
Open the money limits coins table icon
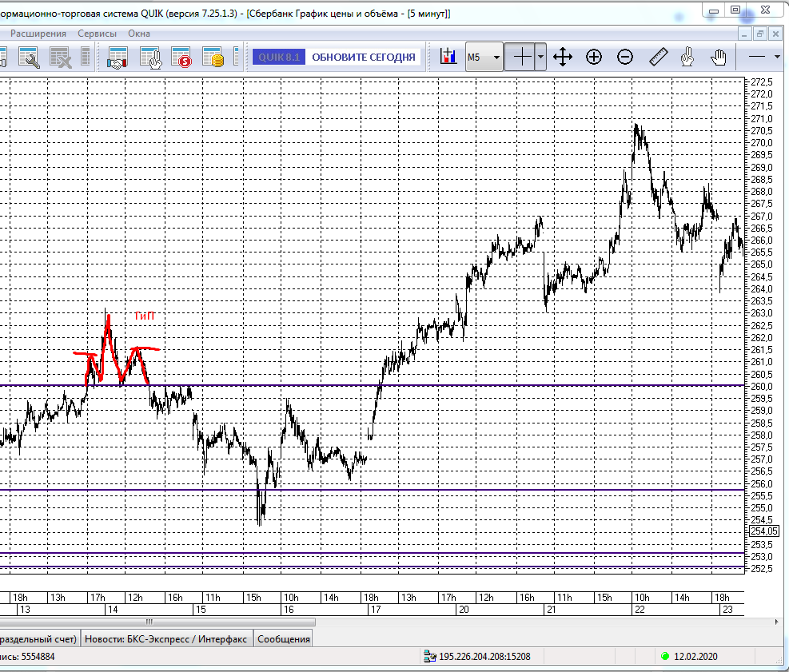[213, 57]
